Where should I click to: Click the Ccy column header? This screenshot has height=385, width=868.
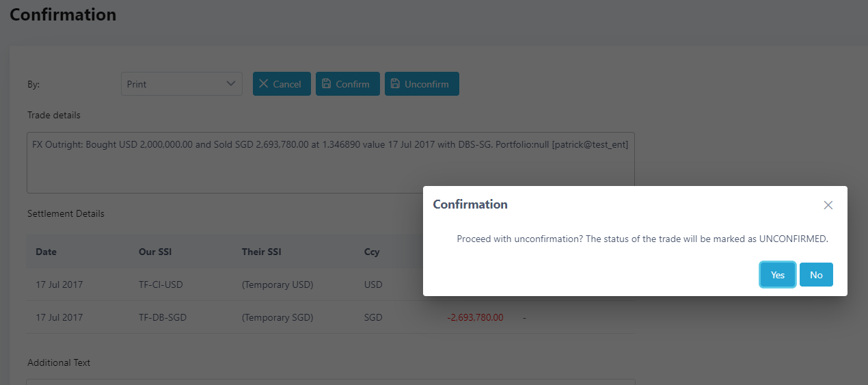(x=372, y=252)
